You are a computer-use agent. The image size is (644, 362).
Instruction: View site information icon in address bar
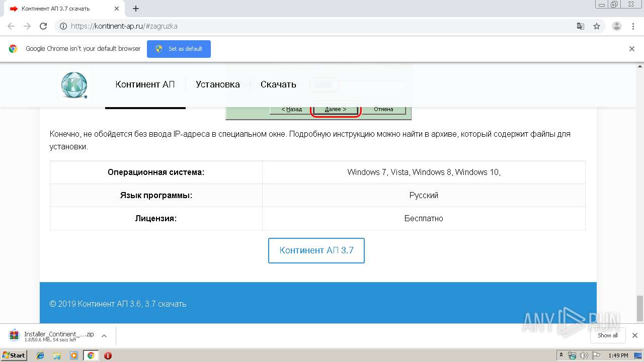point(63,26)
